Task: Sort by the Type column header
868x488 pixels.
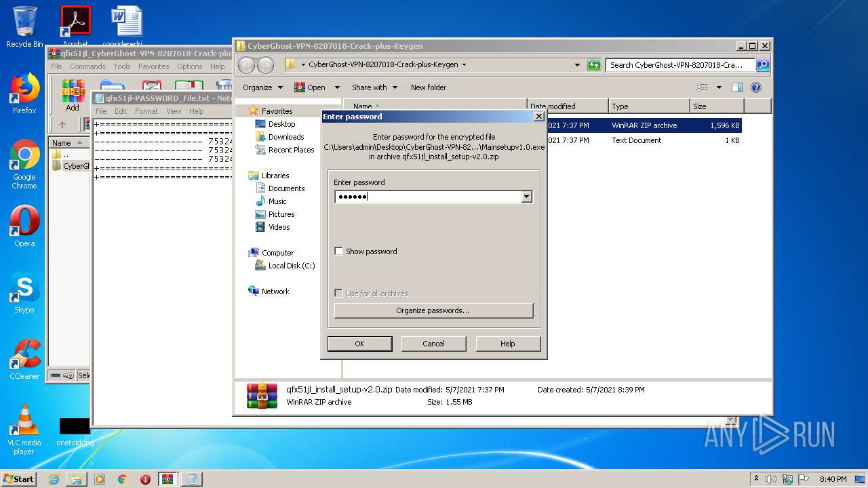Action: (648, 106)
